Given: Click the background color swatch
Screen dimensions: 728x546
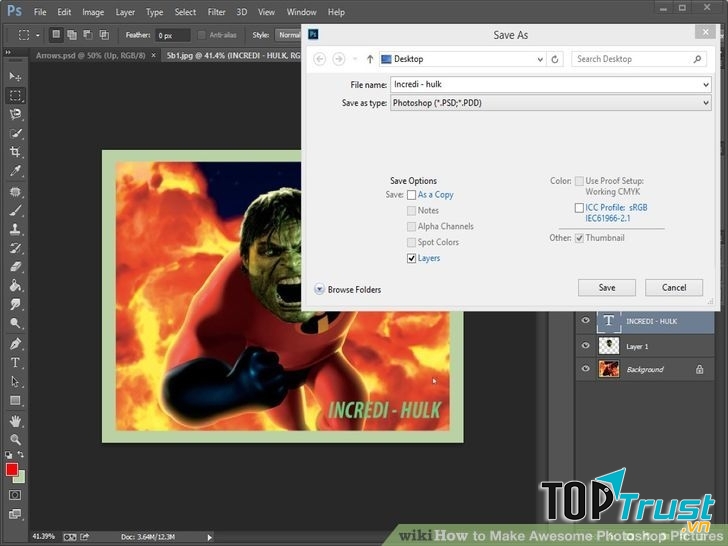Looking at the screenshot, I should point(20,478).
